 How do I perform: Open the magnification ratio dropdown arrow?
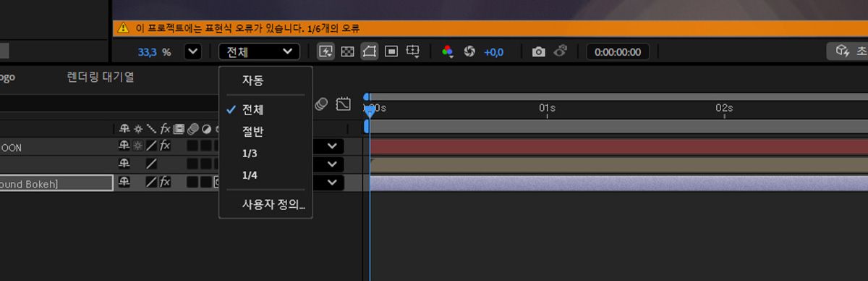(192, 51)
